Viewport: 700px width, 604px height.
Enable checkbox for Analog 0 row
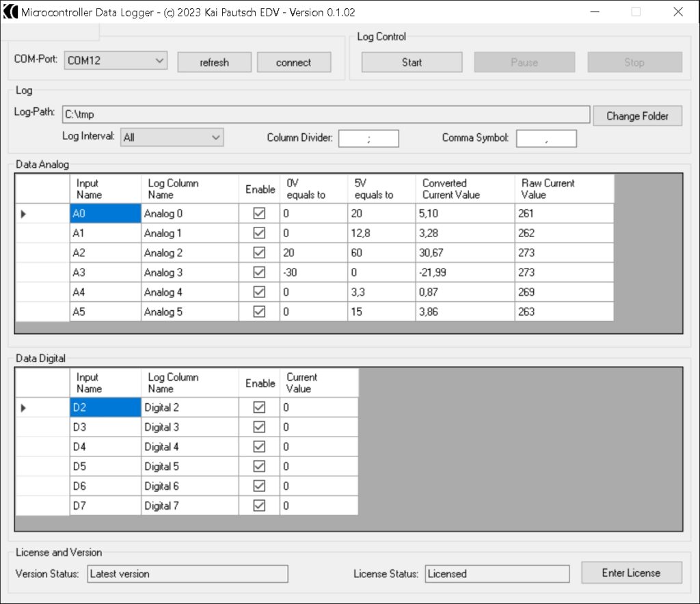[x=259, y=213]
